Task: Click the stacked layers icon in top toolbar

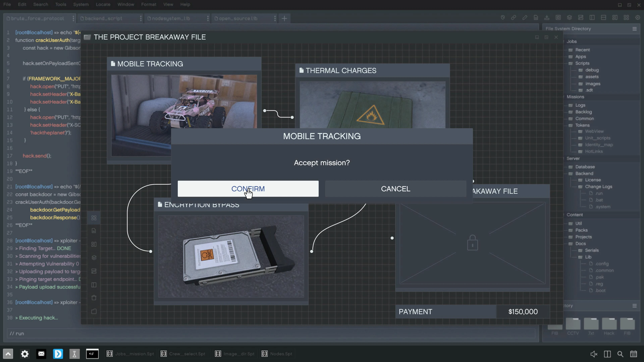Action: coord(569,17)
